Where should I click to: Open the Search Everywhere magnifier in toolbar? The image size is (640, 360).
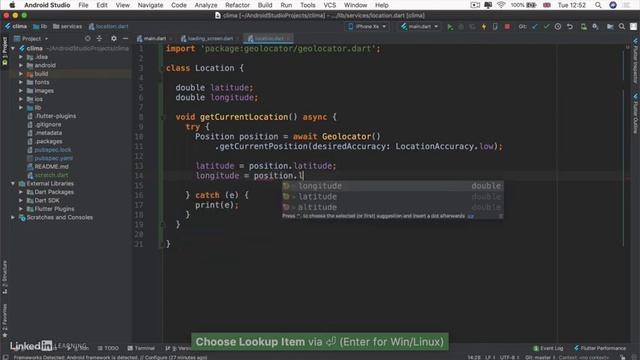(x=622, y=27)
